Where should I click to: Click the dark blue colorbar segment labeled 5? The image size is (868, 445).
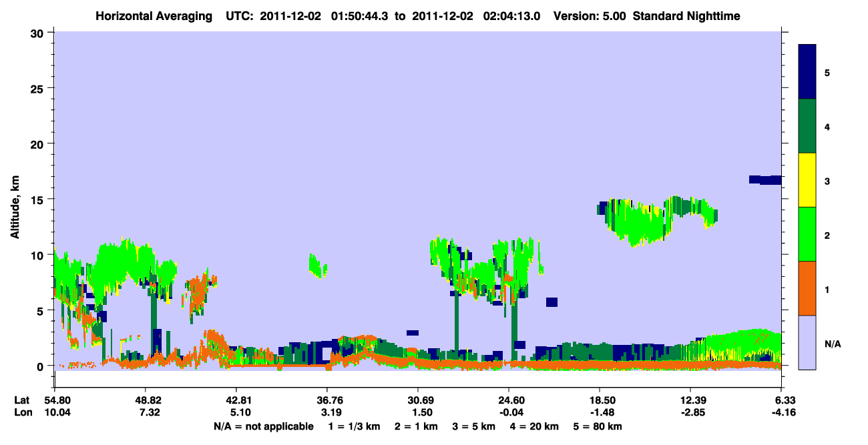807,72
